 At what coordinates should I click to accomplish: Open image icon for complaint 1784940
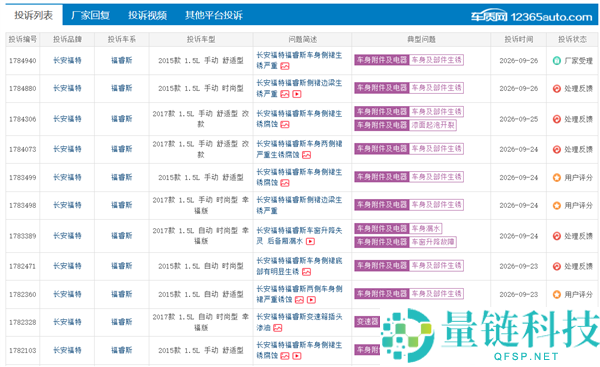285,66
